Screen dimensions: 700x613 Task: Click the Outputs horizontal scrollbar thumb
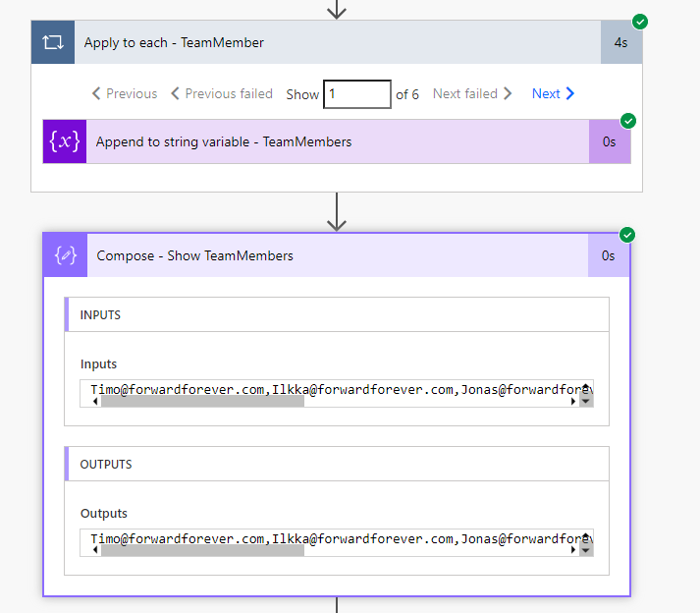tap(202, 550)
